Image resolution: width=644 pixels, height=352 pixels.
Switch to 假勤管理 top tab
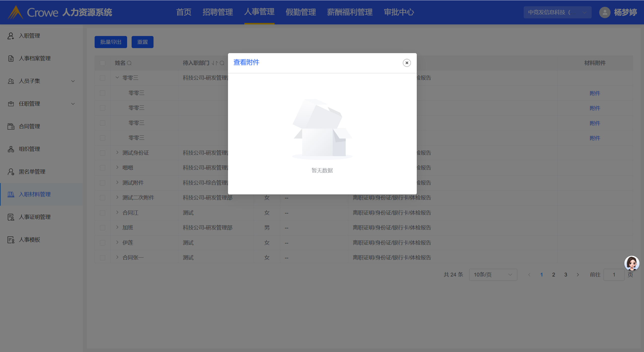300,12
